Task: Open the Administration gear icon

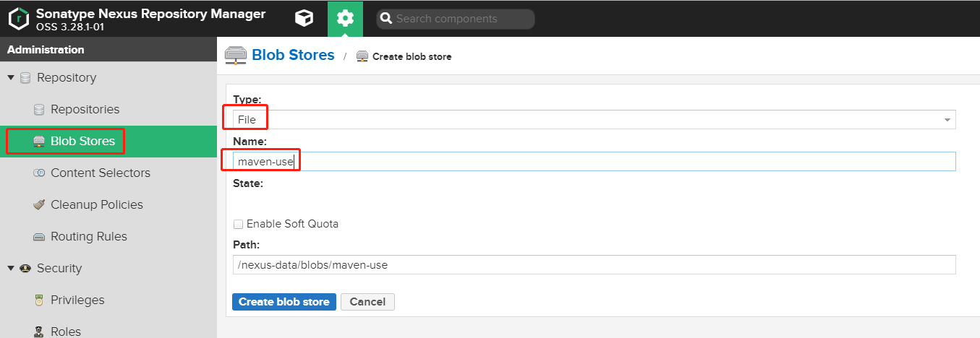Action: coord(345,19)
